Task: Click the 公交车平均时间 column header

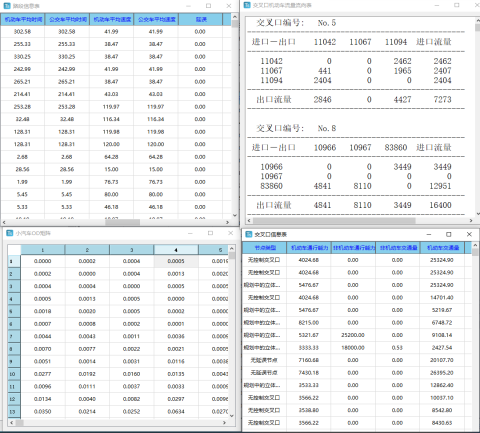Action: coord(67,19)
